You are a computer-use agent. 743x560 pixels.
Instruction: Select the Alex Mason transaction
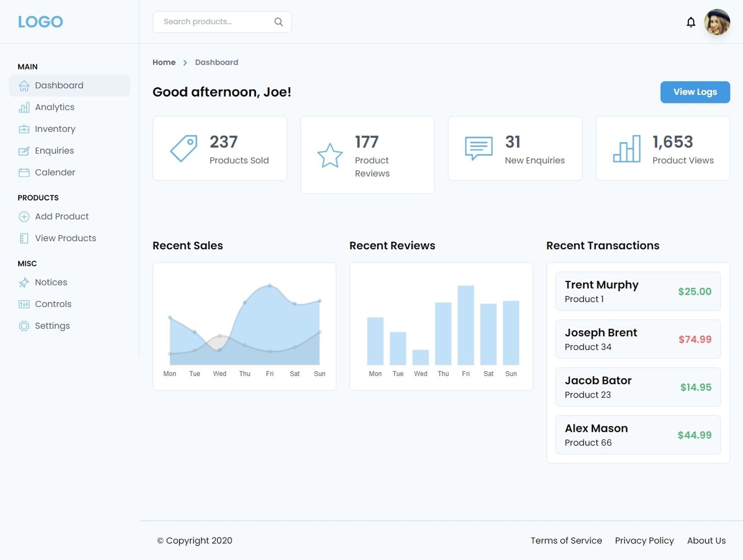point(638,435)
